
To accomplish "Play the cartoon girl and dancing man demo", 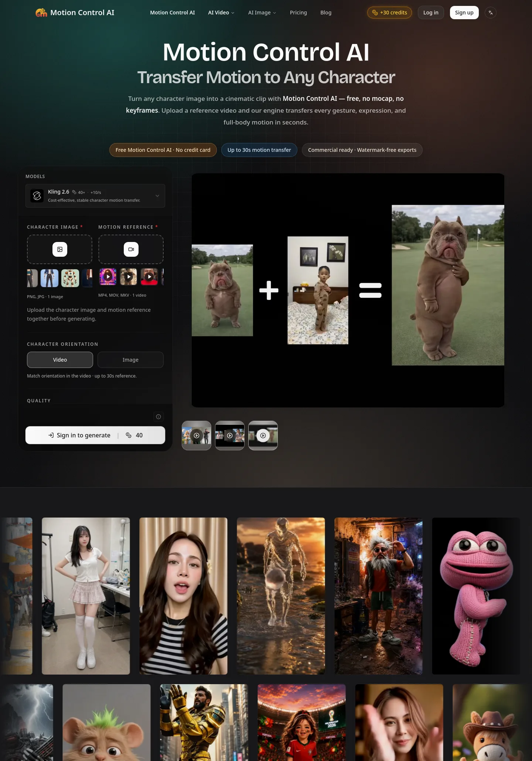I will (197, 436).
